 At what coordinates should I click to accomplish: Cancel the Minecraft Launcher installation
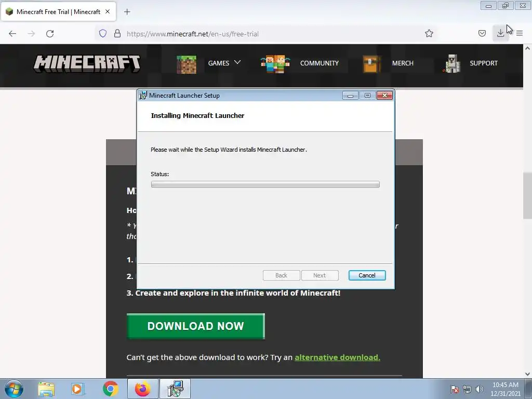tap(367, 275)
